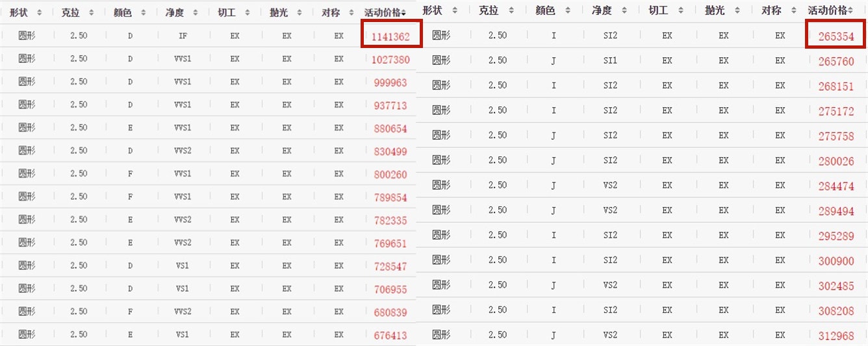
Task: Sort by 对称 in the table topped by 265354
Action: click(x=794, y=10)
